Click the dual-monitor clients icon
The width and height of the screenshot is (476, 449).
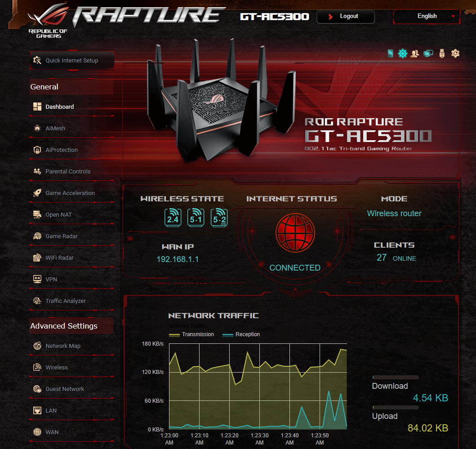coord(428,54)
